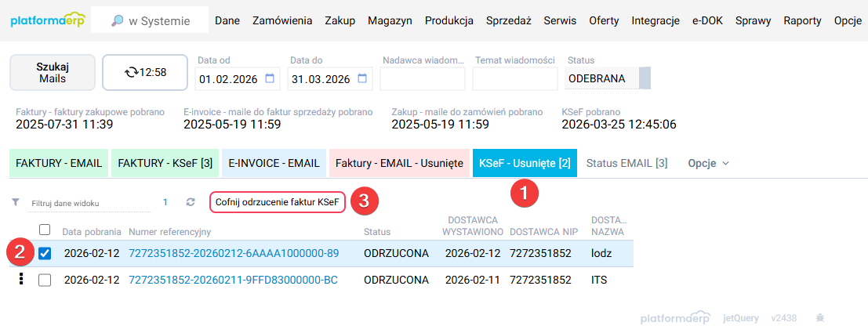The image size is (868, 333).
Task: Open the Raporty menu
Action: [x=802, y=21]
